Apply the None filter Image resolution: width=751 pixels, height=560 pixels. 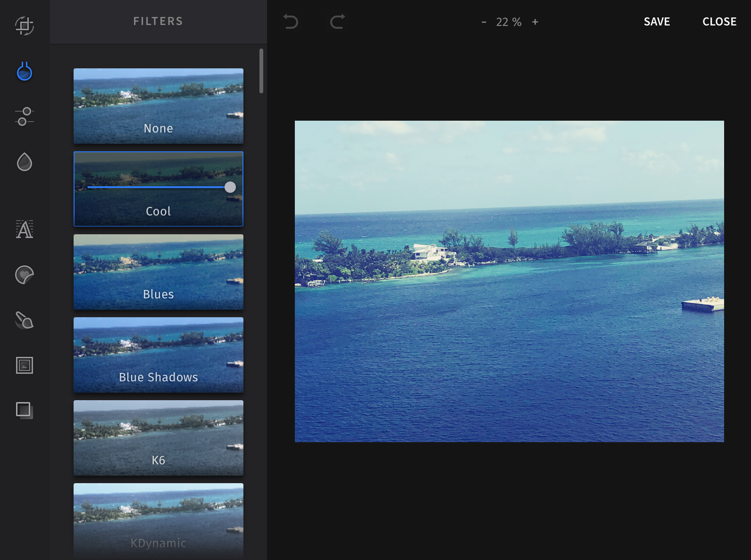pos(159,106)
